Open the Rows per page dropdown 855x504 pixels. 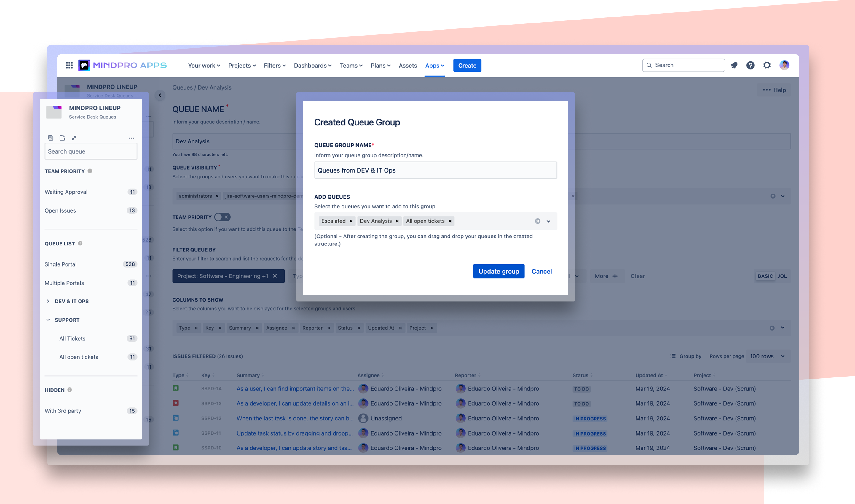768,356
